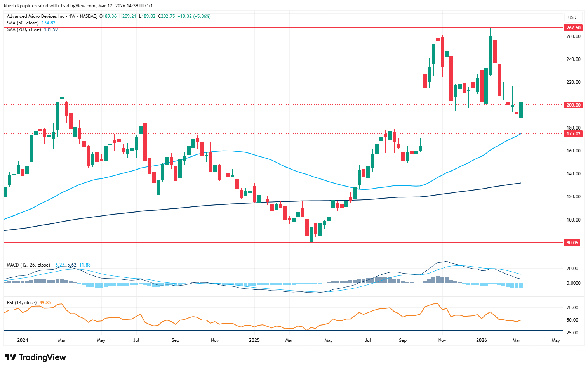Open the MACD (12, 26, close) indicator legend
Image resolution: width=588 pixels, height=369 pixels.
pyautogui.click(x=29, y=265)
